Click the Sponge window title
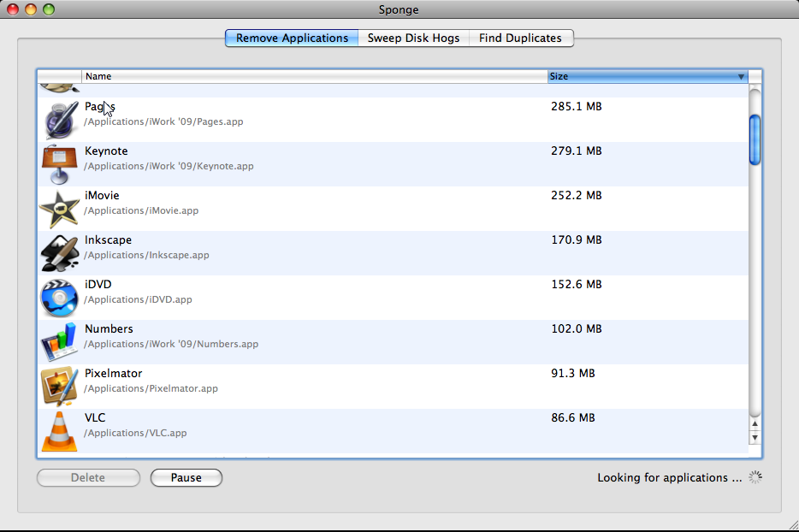 pyautogui.click(x=399, y=9)
